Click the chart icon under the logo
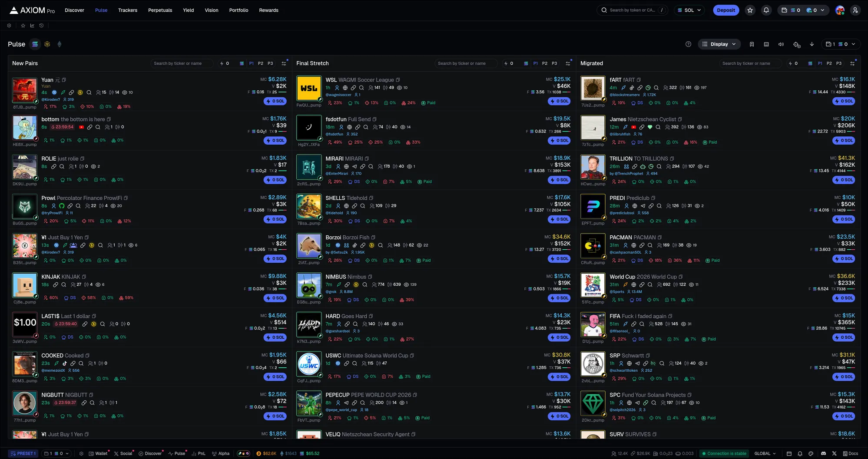Image resolution: width=868 pixels, height=459 pixels. pyautogui.click(x=32, y=26)
